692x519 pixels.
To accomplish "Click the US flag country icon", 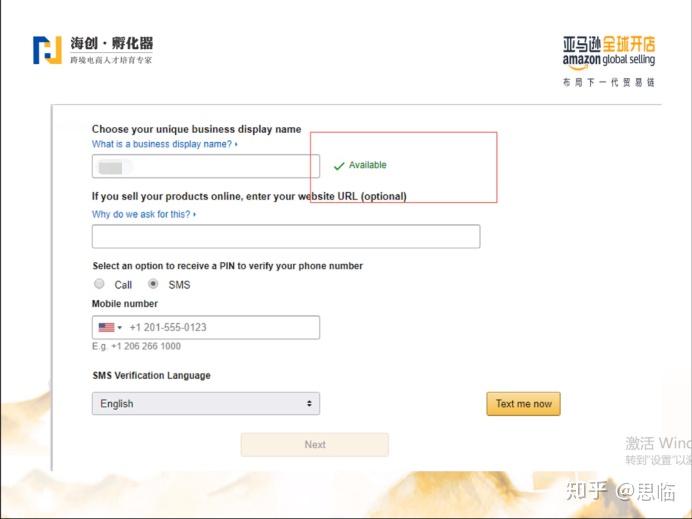I will pyautogui.click(x=106, y=327).
